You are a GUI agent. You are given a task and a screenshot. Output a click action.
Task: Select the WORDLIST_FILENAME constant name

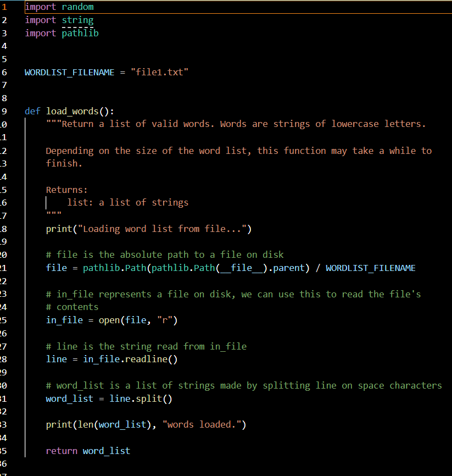click(69, 71)
